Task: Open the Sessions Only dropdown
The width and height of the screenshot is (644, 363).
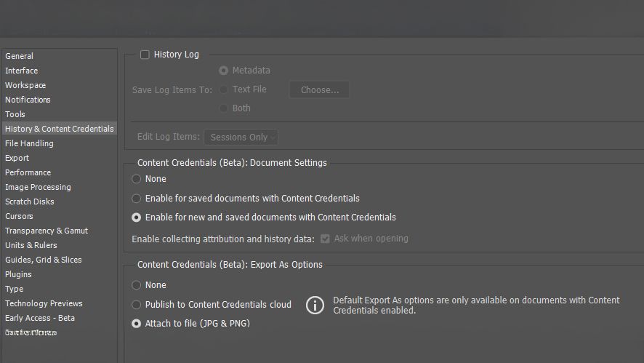Action: coord(241,137)
